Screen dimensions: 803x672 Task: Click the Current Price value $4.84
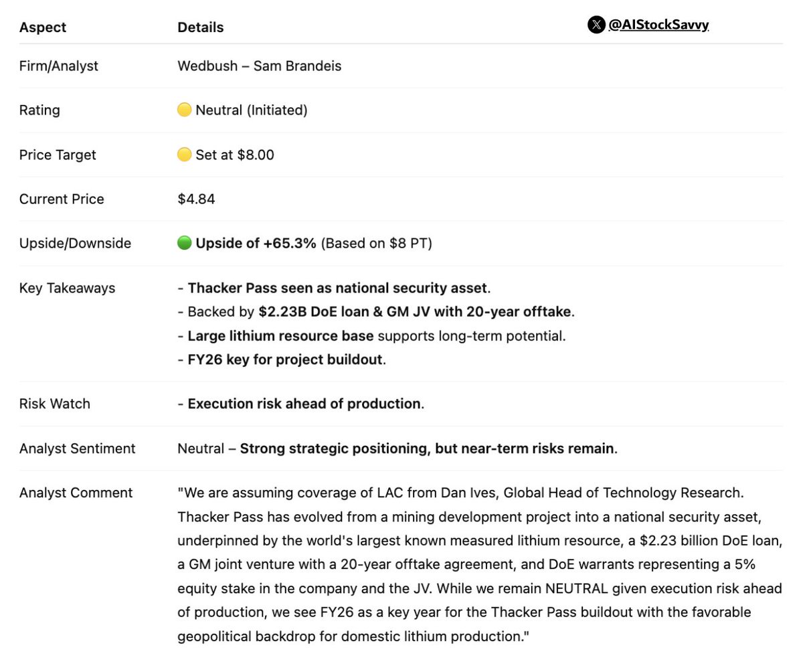[196, 199]
